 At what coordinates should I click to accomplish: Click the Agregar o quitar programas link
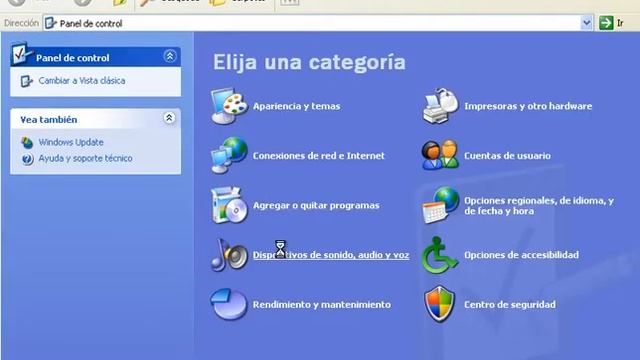tap(316, 205)
